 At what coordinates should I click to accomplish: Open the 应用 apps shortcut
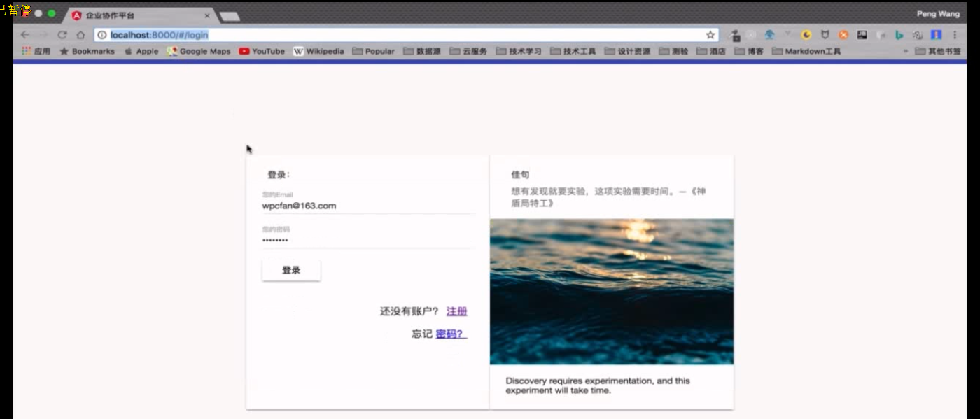tap(36, 51)
